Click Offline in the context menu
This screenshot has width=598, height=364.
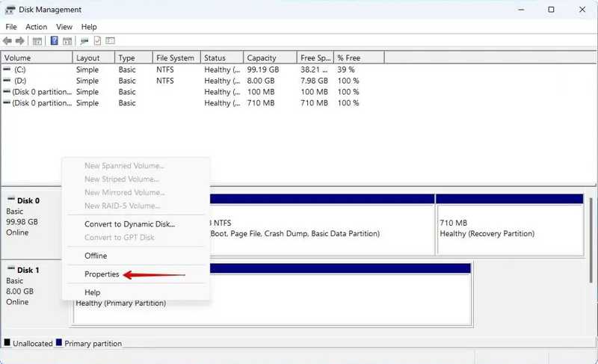(x=96, y=256)
